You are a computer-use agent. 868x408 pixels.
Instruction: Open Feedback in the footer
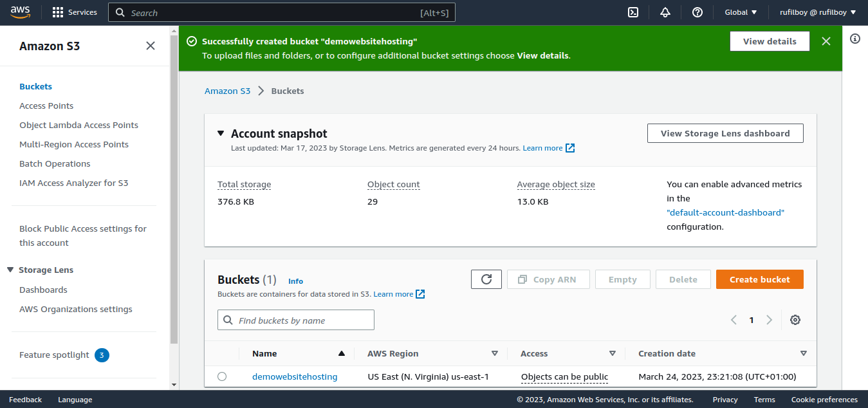tap(25, 400)
